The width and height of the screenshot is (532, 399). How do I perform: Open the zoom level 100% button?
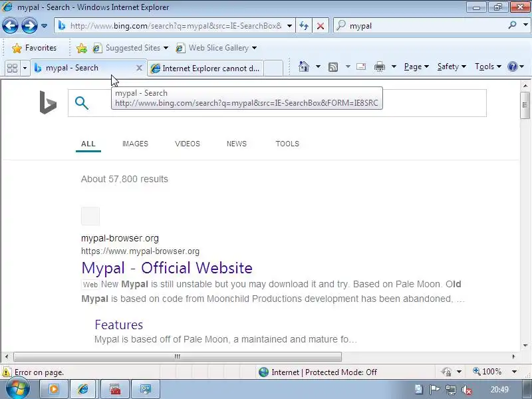point(487,372)
